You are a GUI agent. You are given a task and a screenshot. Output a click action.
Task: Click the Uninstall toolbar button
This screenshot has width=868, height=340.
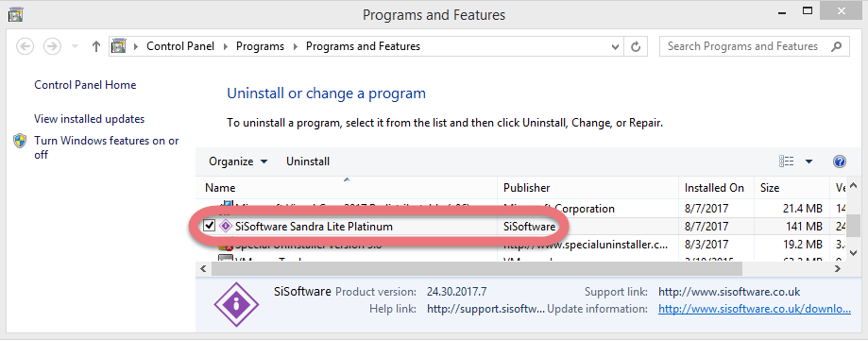click(308, 161)
